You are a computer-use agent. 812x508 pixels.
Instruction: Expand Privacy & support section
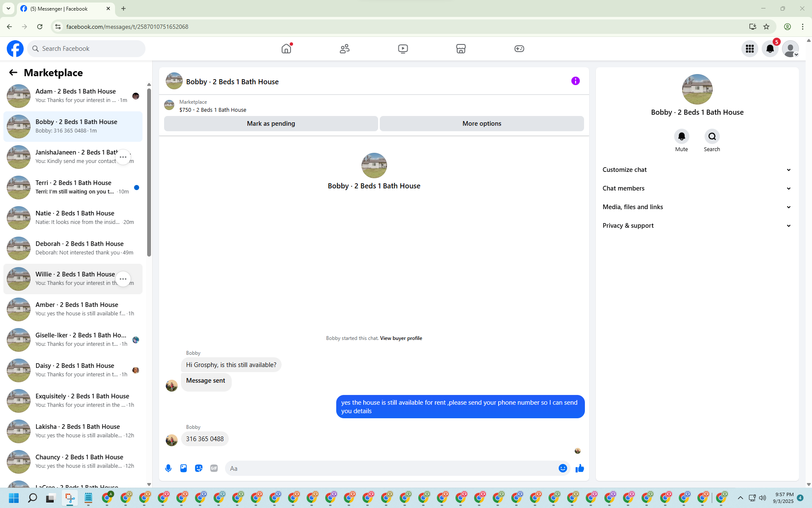(697, 226)
